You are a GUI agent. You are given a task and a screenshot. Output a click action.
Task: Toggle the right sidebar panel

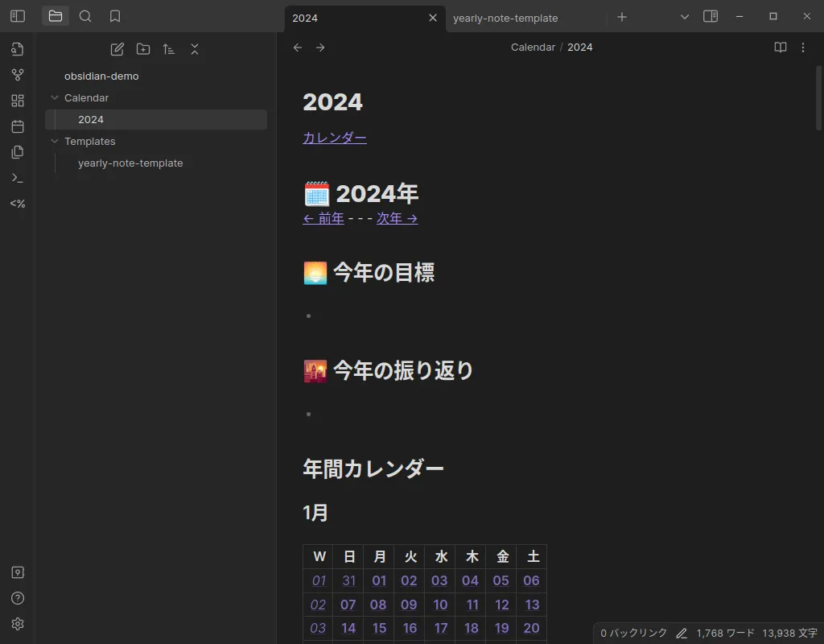point(711,16)
